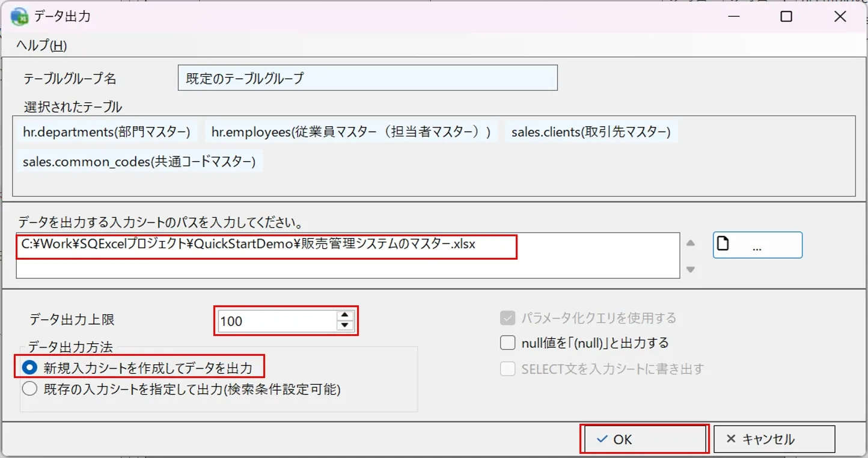Screen dimensions: 868x458
Task: Select 新規入力シートを作成してデータを出力 radio button
Action: pyautogui.click(x=29, y=367)
